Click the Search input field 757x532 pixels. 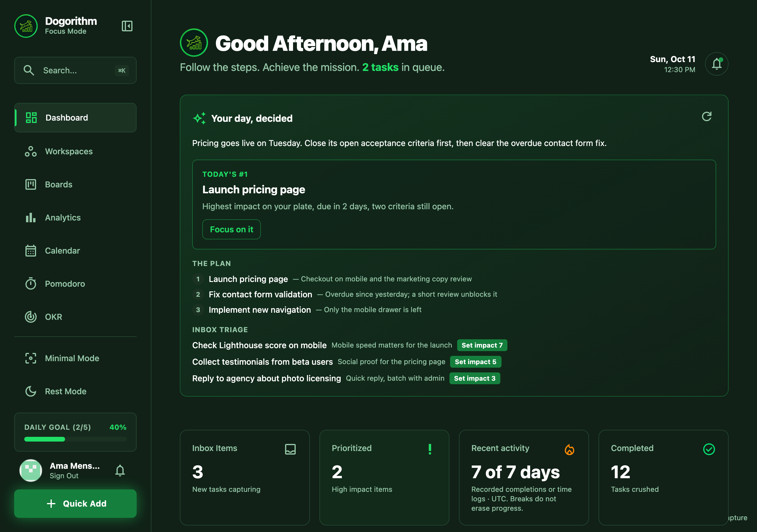coord(75,70)
